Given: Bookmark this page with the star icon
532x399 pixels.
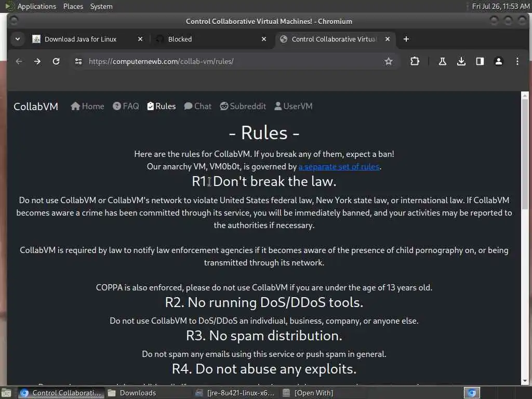Looking at the screenshot, I should [389, 61].
